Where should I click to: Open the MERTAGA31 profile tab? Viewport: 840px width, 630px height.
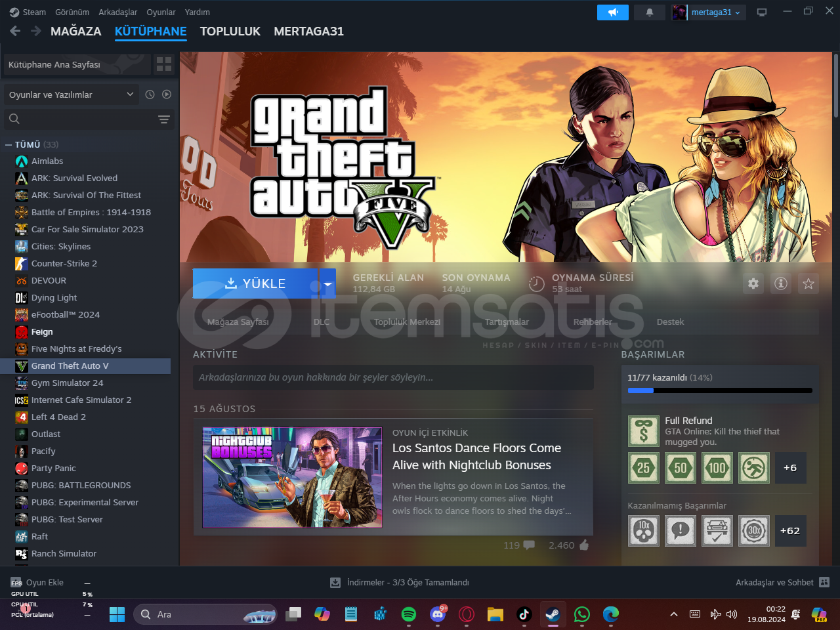[x=308, y=31]
